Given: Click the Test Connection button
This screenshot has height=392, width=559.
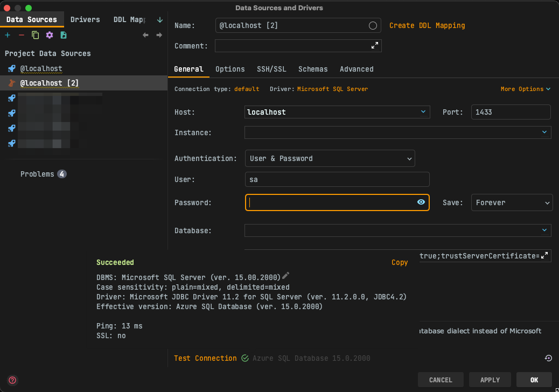Looking at the screenshot, I should tap(205, 358).
